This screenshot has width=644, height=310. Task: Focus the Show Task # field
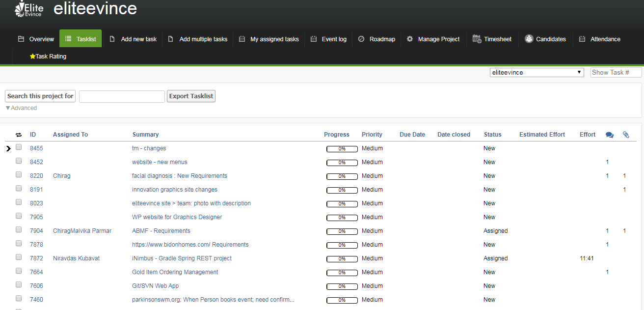point(616,72)
